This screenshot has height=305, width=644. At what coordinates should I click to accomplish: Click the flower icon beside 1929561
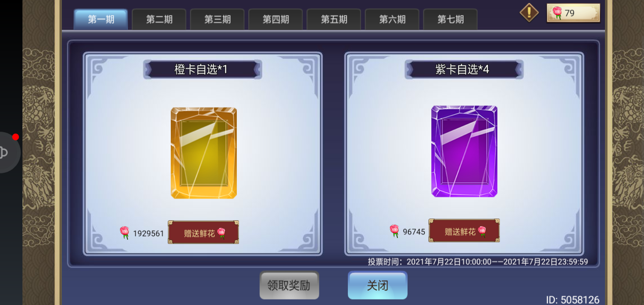pyautogui.click(x=125, y=233)
